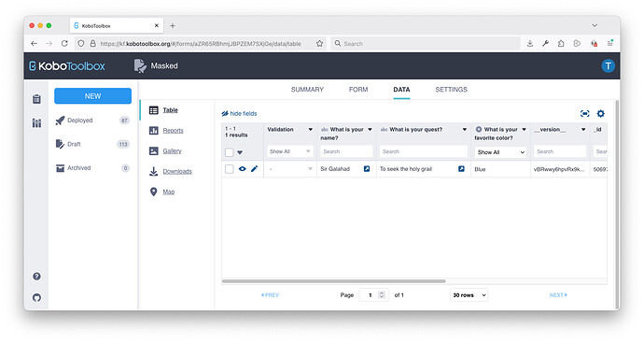Go to NEXT page
The height and width of the screenshot is (342, 644).
[558, 295]
